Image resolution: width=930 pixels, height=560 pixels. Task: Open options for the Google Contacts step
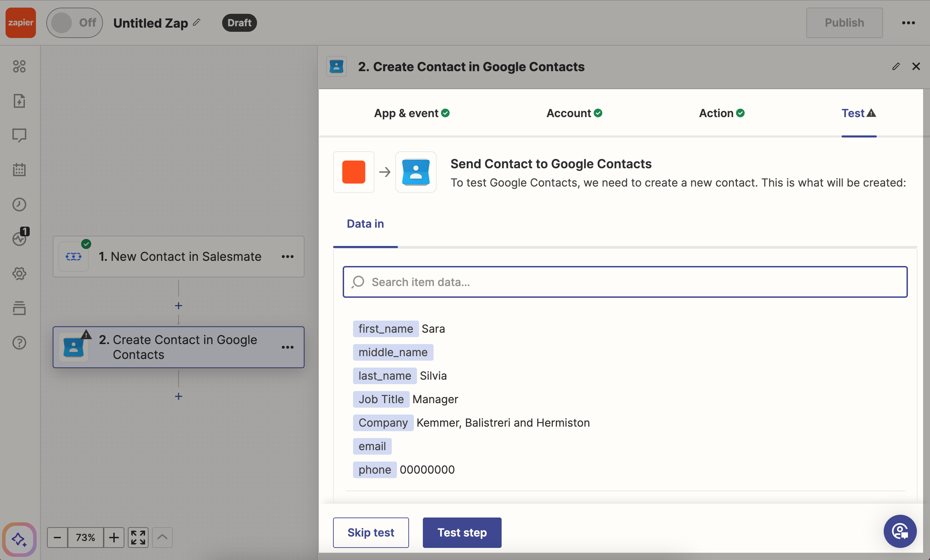pyautogui.click(x=287, y=347)
